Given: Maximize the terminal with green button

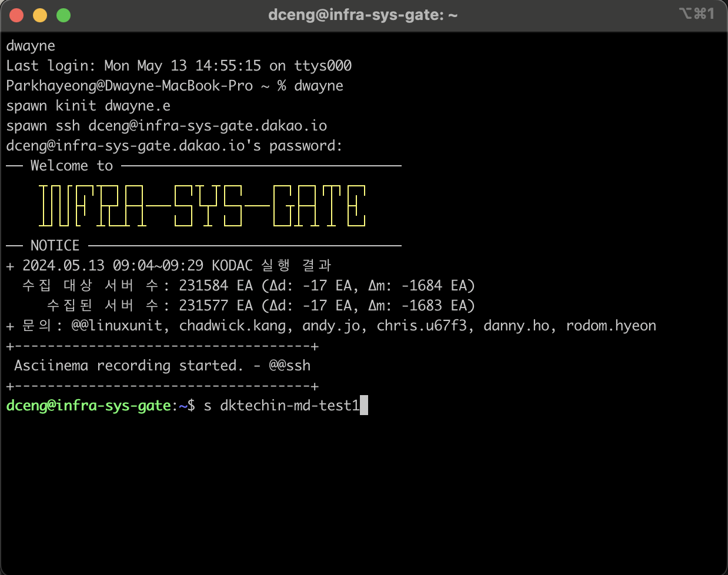Looking at the screenshot, I should [64, 15].
